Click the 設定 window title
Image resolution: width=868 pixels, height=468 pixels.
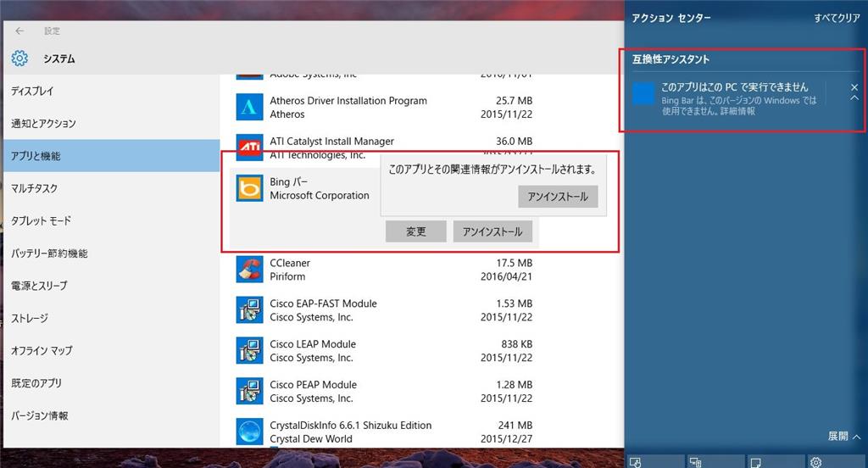[x=52, y=31]
